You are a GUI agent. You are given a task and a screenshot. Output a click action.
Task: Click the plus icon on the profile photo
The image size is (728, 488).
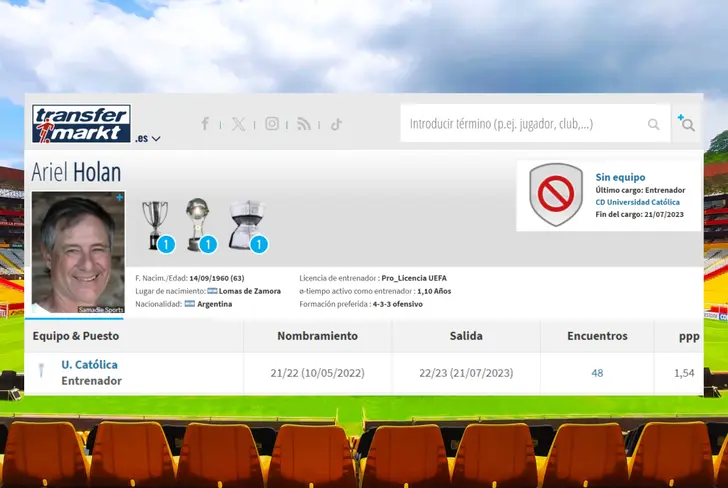[119, 197]
